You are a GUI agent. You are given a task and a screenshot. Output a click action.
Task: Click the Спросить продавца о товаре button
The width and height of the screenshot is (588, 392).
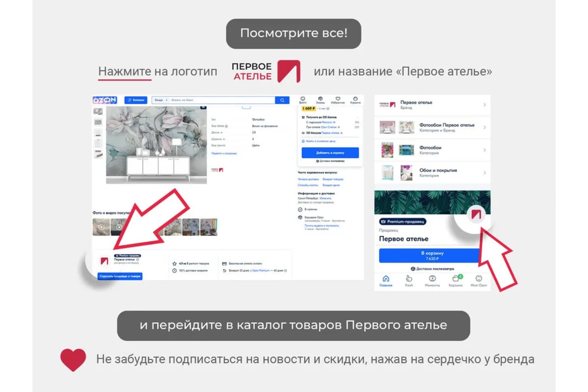pos(120,276)
